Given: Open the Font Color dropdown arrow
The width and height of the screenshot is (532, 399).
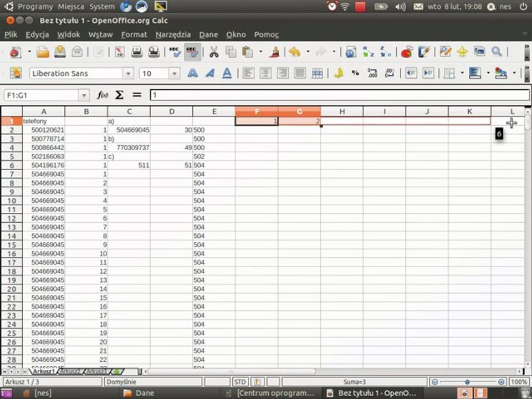Looking at the screenshot, I should tap(514, 73).
